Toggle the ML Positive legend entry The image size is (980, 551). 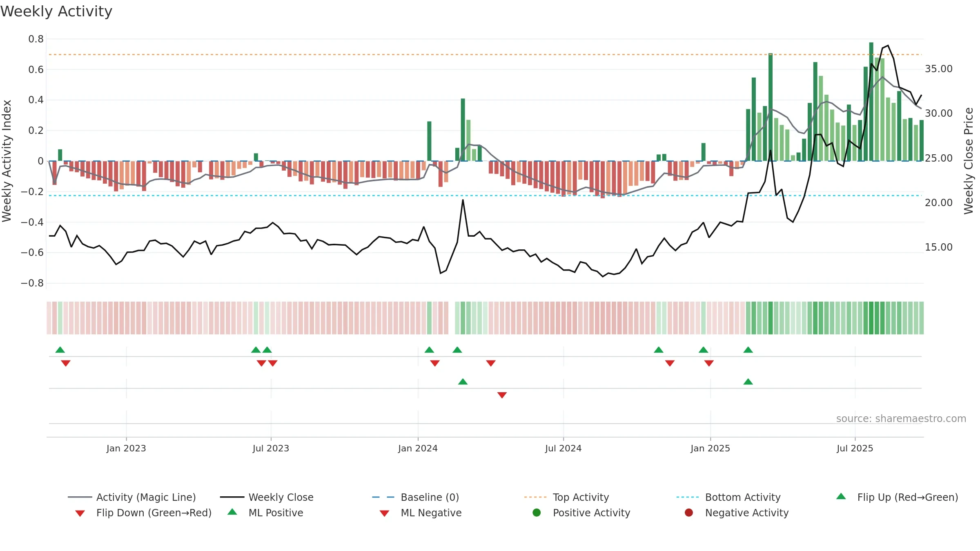[265, 513]
